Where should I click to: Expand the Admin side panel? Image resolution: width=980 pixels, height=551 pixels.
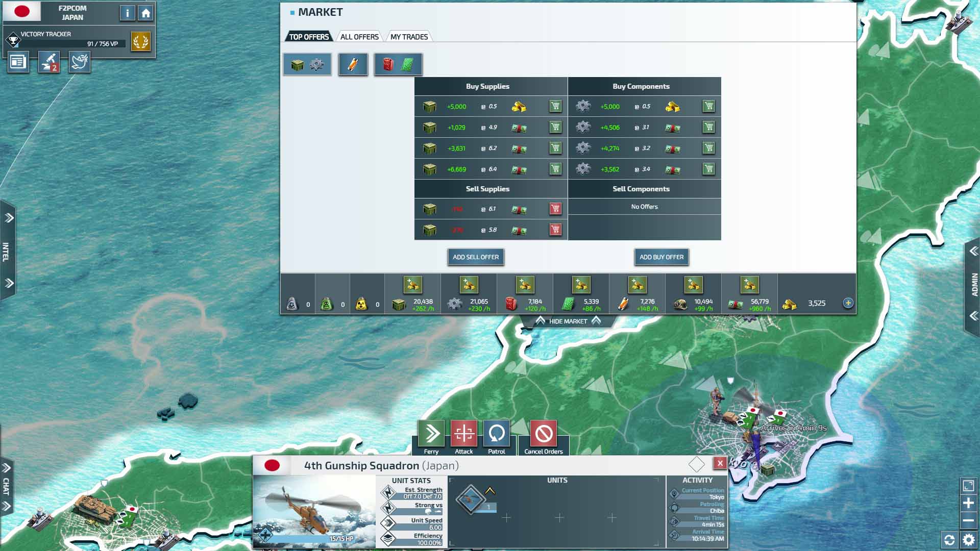(x=973, y=284)
